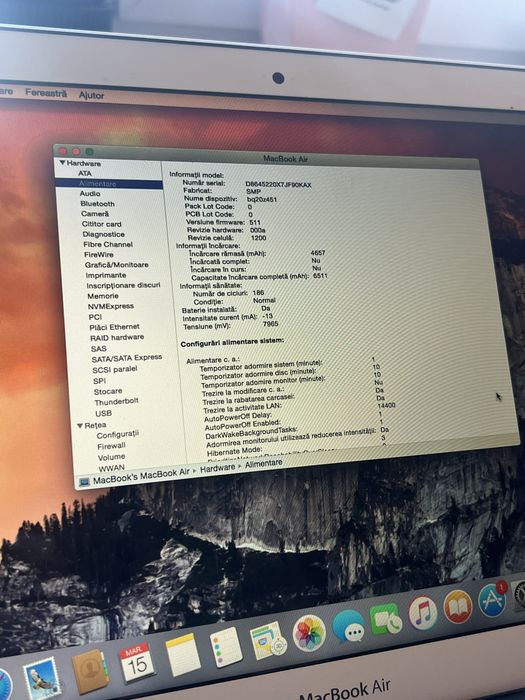The image size is (525, 700).
Task: Select FireWire in the sidebar
Action: point(99,255)
